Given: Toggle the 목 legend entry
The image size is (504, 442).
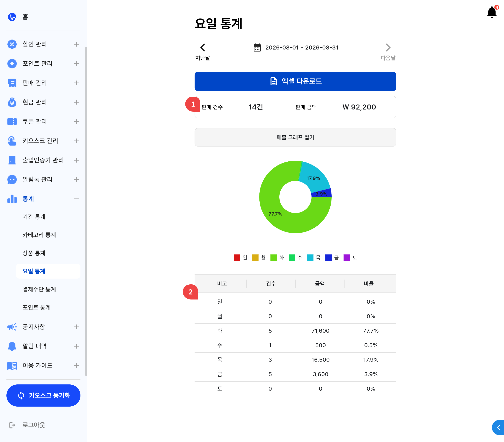Looking at the screenshot, I should tap(314, 257).
